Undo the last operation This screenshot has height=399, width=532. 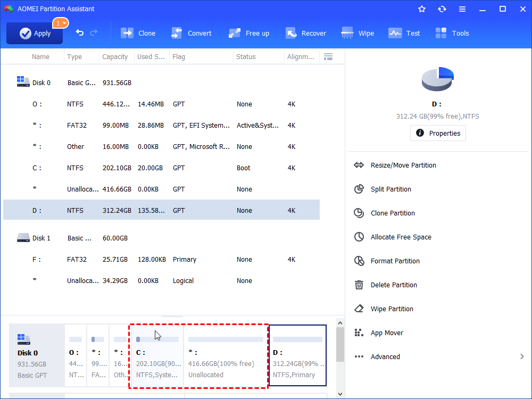(80, 33)
